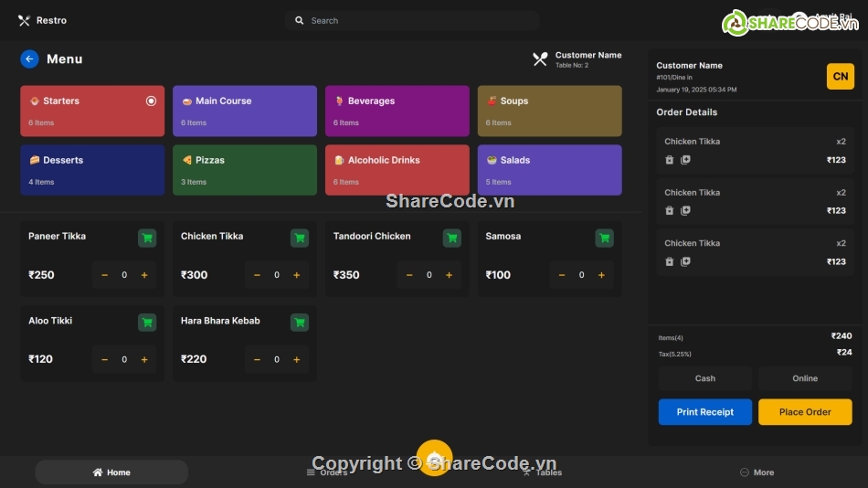Click the cart icon on Hara Bhara Kebab
The height and width of the screenshot is (488, 868).
tap(299, 323)
